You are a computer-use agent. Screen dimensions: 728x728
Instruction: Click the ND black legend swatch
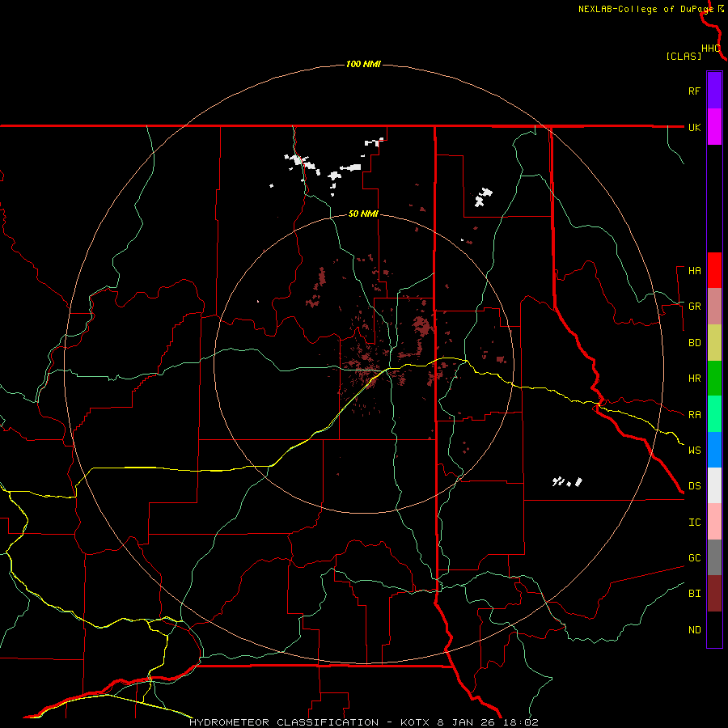tap(714, 629)
